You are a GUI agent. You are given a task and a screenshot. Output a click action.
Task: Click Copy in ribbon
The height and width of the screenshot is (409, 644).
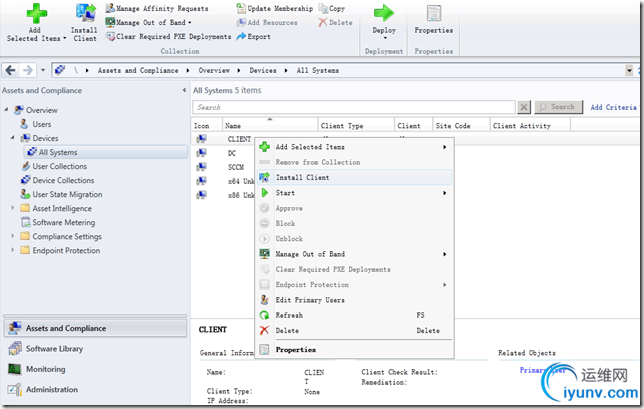[332, 8]
